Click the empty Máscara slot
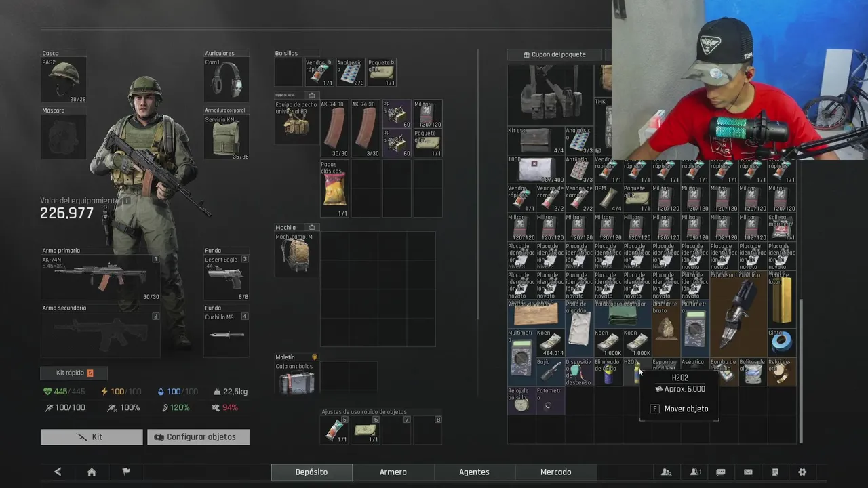Image resolution: width=868 pixels, height=488 pixels. (64, 137)
